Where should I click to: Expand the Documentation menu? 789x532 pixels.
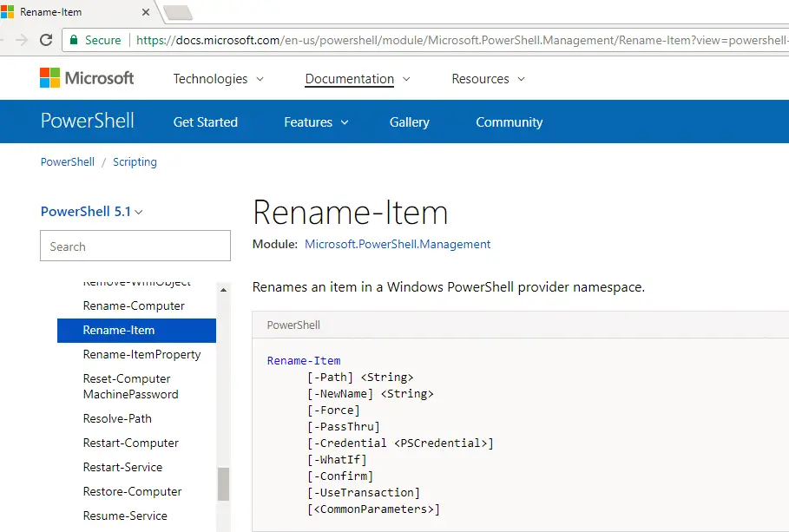coord(358,79)
